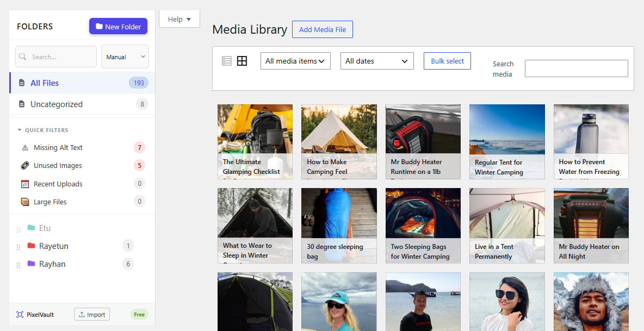
Task: Select the All Files folder
Action: point(82,83)
